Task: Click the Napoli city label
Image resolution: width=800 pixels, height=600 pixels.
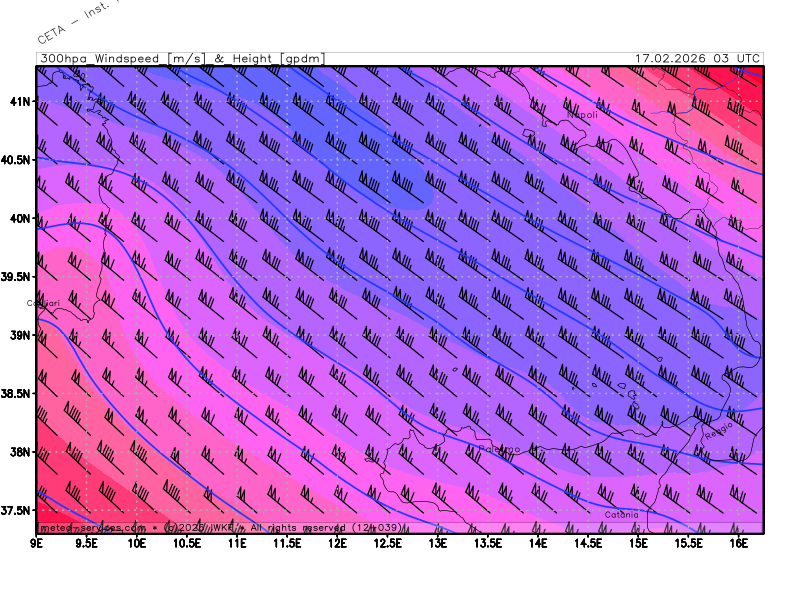Action: (x=582, y=115)
